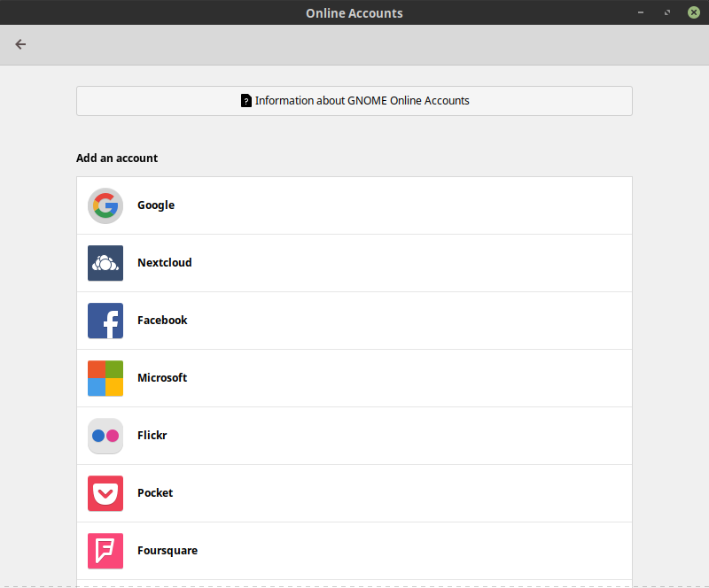Image resolution: width=709 pixels, height=588 pixels.
Task: Click the Microsoft four-color logo
Action: coord(105,378)
